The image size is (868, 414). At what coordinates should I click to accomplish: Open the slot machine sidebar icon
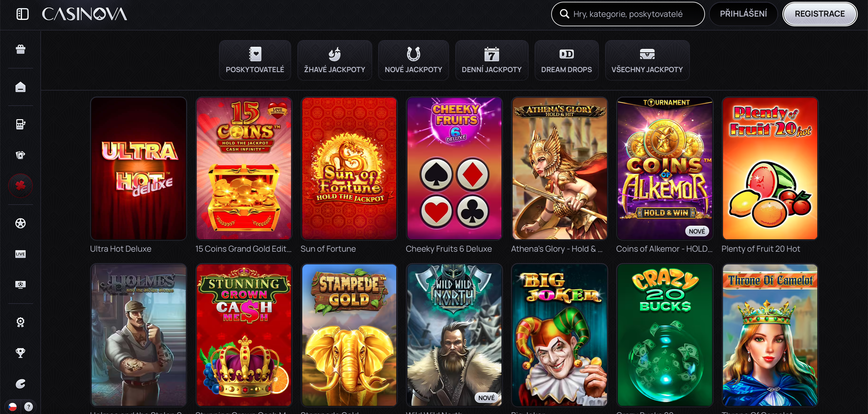(20, 124)
